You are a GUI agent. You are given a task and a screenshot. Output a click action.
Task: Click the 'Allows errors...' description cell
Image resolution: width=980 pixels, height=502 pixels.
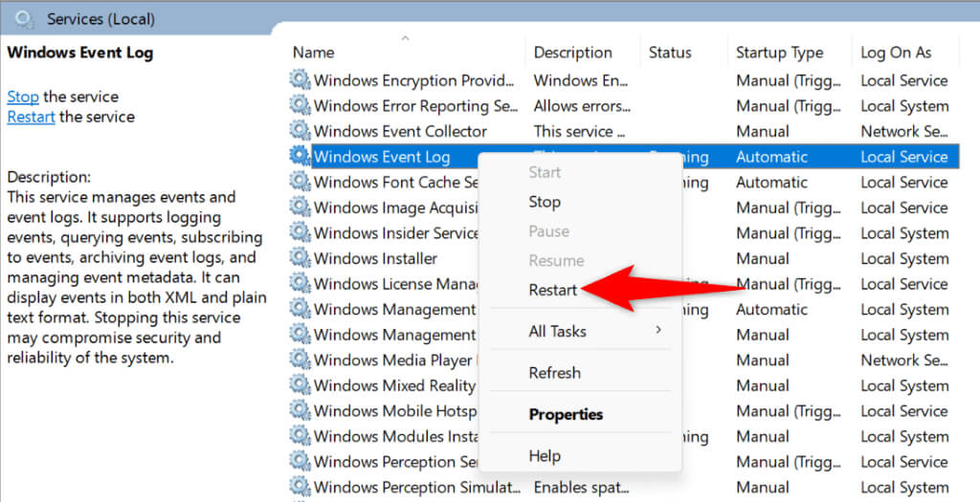(x=582, y=106)
